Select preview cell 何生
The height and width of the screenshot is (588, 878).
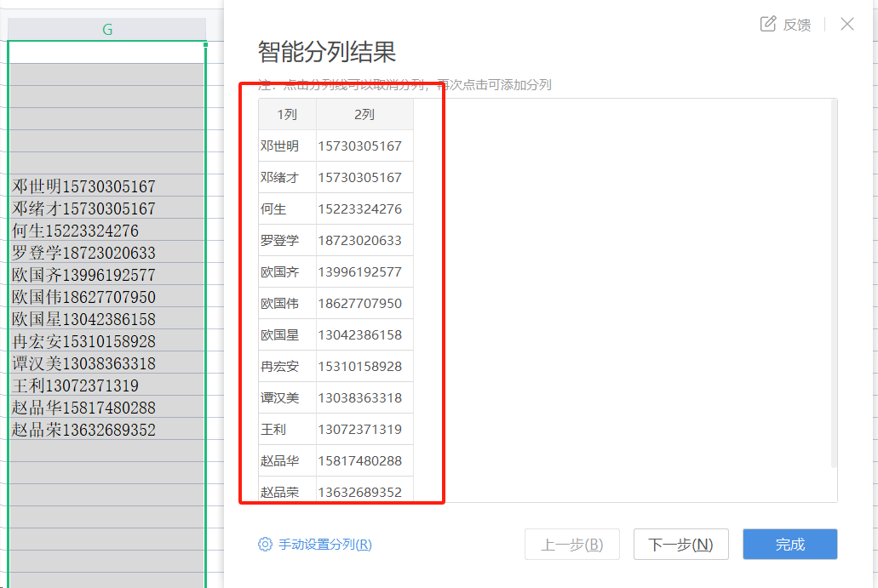click(x=287, y=208)
